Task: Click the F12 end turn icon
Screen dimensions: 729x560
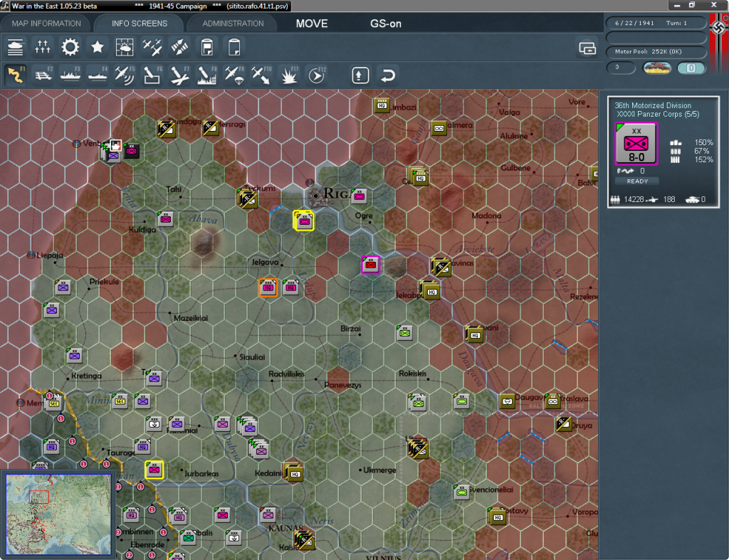Action: (x=317, y=75)
